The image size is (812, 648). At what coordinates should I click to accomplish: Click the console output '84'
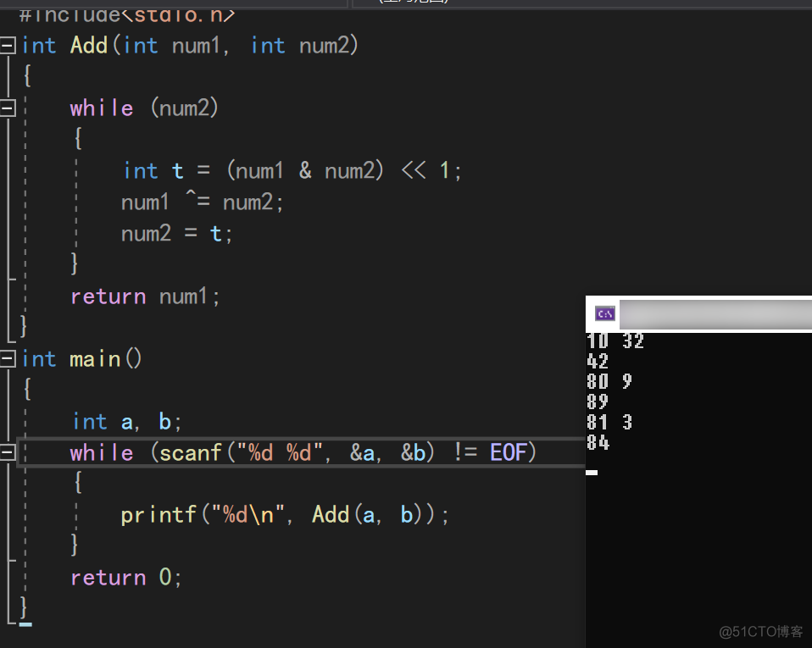click(598, 442)
